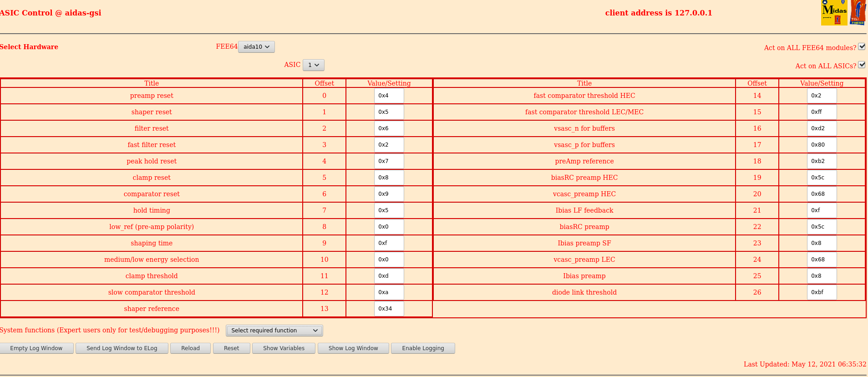Focus the biasRC preamp HEC value field
The width and height of the screenshot is (868, 377).
(x=822, y=178)
